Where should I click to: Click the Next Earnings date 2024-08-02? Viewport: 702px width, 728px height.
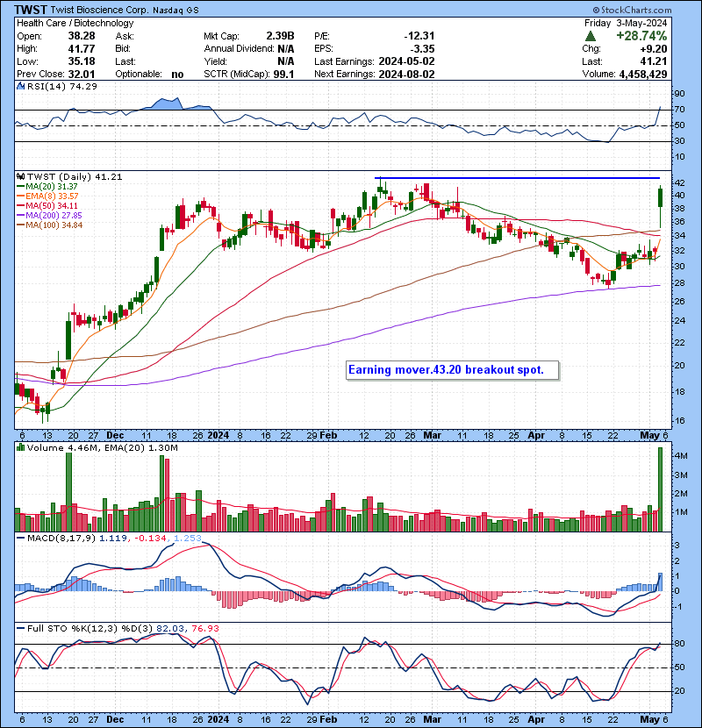(x=406, y=75)
